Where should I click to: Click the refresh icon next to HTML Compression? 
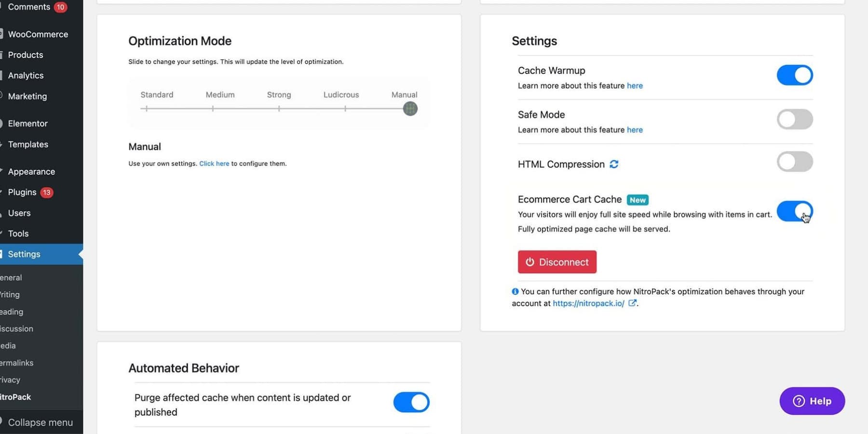(x=613, y=164)
